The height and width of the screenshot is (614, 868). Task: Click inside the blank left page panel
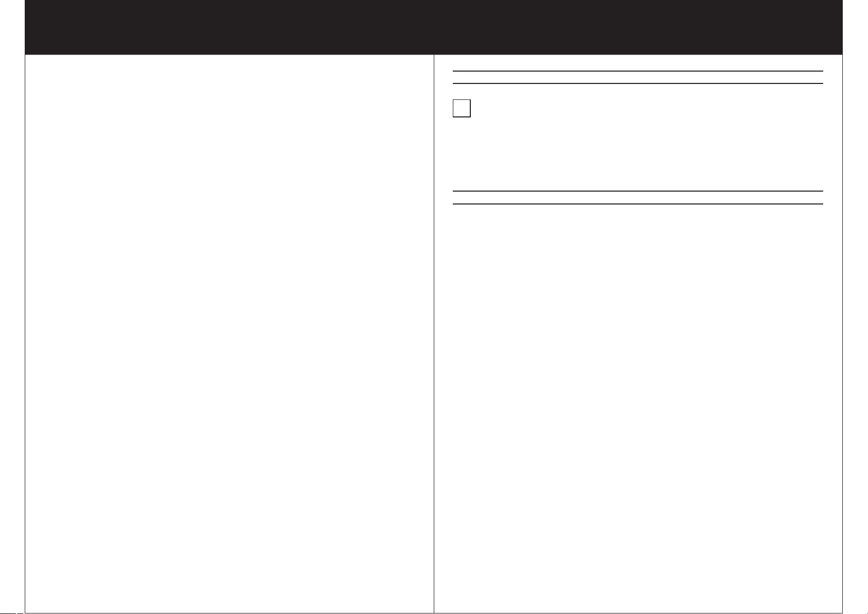[x=229, y=334]
